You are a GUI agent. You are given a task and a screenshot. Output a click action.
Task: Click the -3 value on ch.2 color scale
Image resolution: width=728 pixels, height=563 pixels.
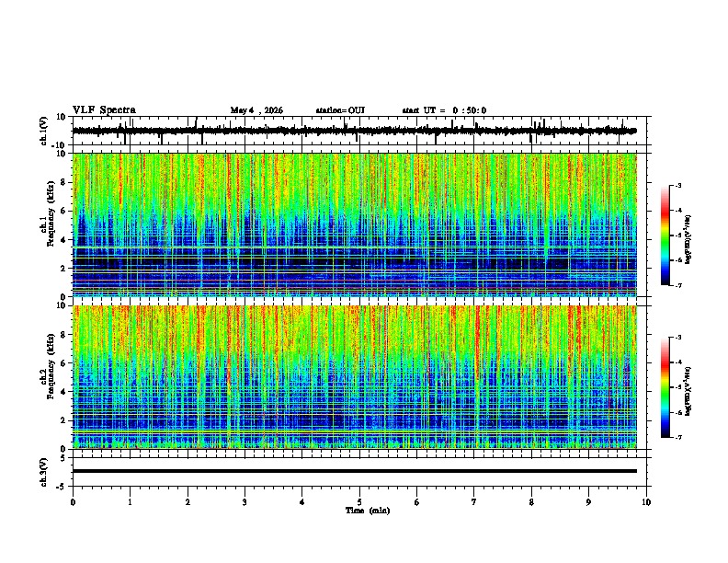click(677, 338)
